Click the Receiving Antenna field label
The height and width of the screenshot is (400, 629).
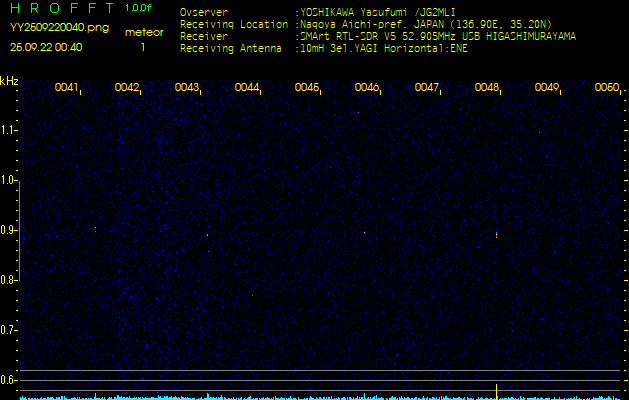pos(231,49)
